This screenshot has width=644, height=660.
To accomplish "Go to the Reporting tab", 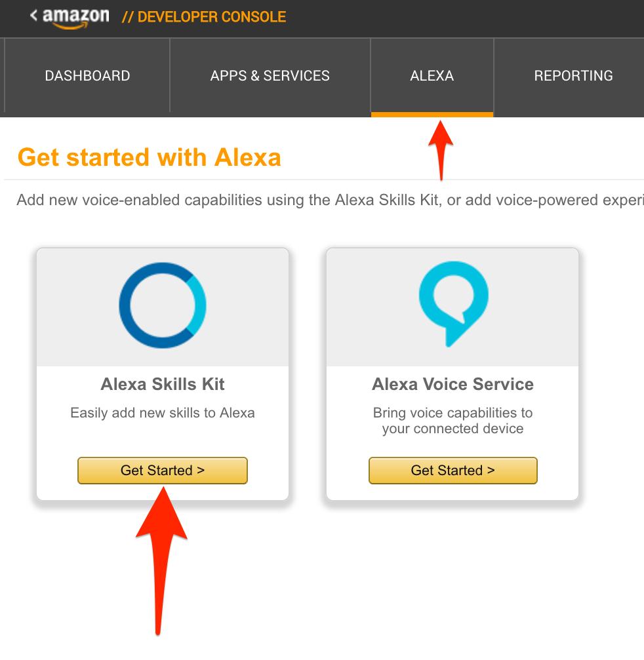I will point(573,76).
